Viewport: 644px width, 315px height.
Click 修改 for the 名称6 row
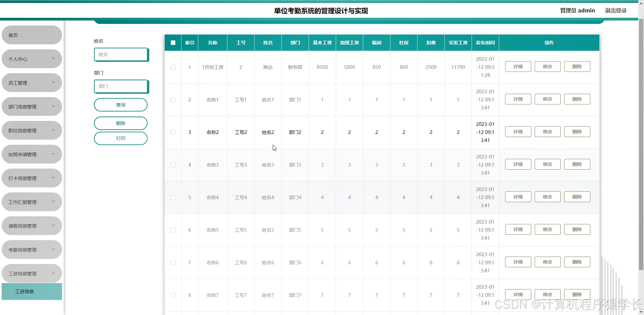[x=548, y=262]
